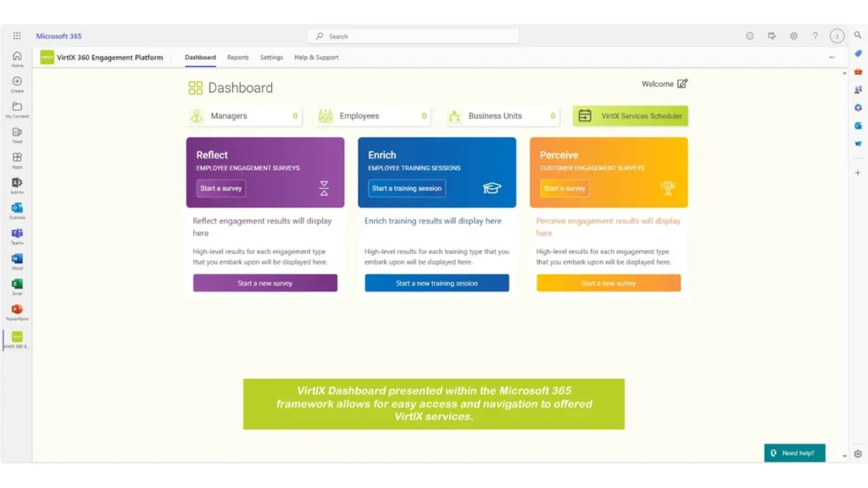Open Outlook from the left sidebar

tap(17, 209)
